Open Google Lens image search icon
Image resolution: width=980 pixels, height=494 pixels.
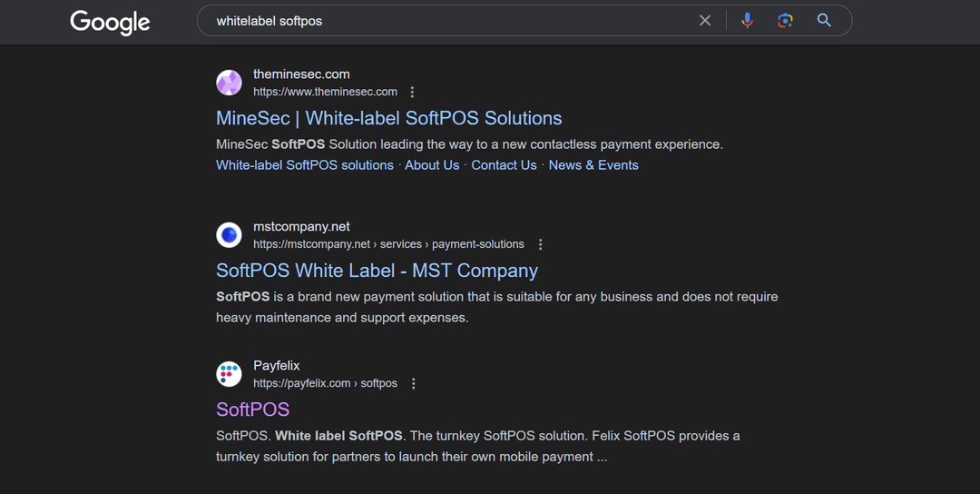(785, 21)
